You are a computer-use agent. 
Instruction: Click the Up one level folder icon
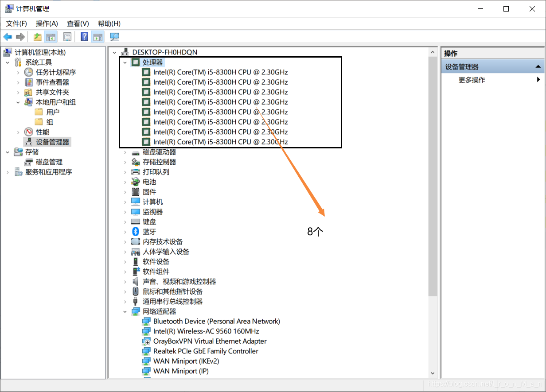pyautogui.click(x=38, y=37)
